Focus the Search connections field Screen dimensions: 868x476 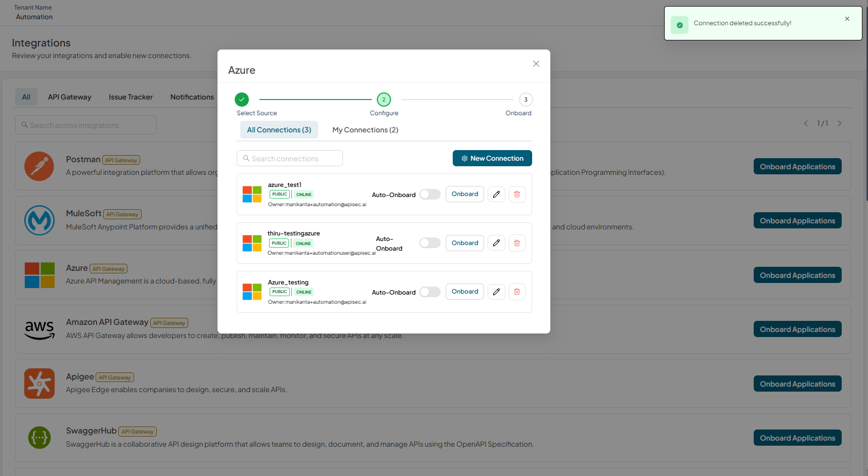290,158
